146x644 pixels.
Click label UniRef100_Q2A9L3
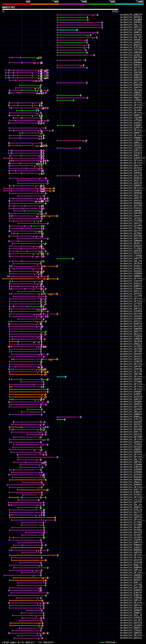(131, 55)
